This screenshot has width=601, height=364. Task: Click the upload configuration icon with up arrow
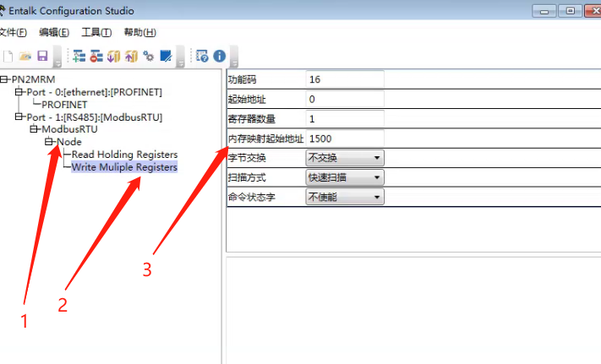pyautogui.click(x=131, y=57)
